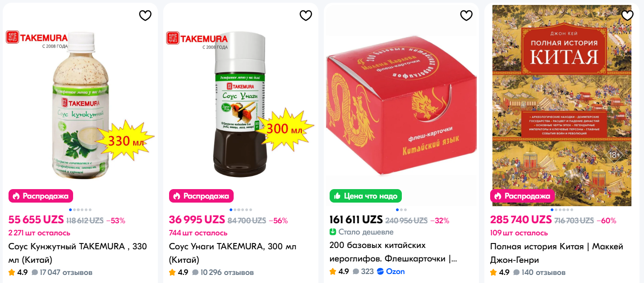
Task: Click the Ozon badge under flashcards rating
Action: tap(391, 271)
